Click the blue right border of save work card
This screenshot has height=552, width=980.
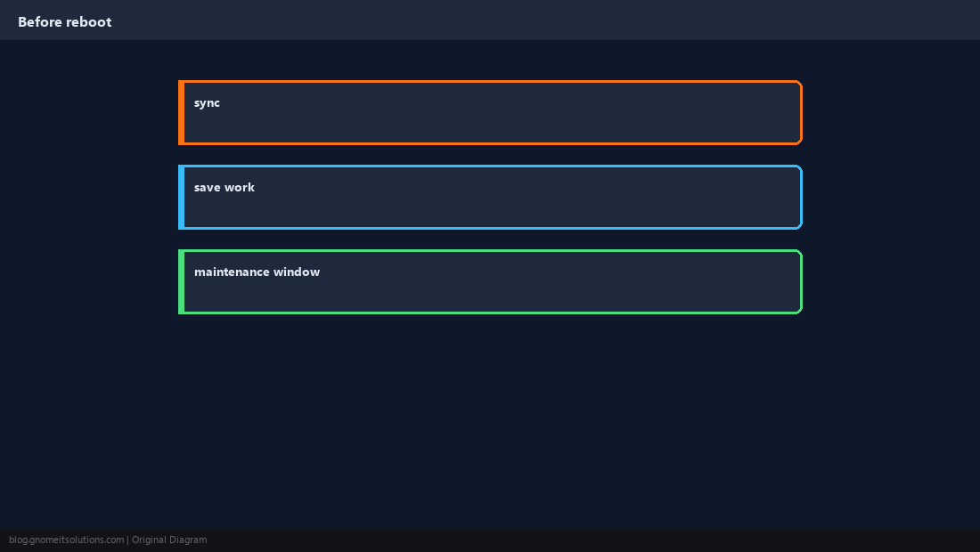[x=801, y=198]
